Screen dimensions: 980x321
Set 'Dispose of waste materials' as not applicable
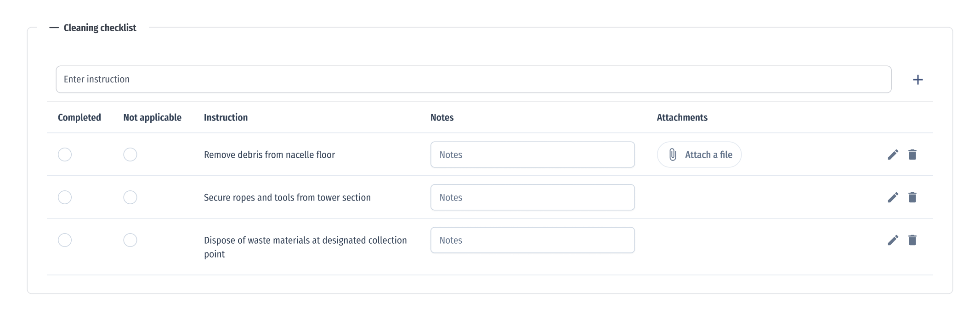tap(130, 240)
